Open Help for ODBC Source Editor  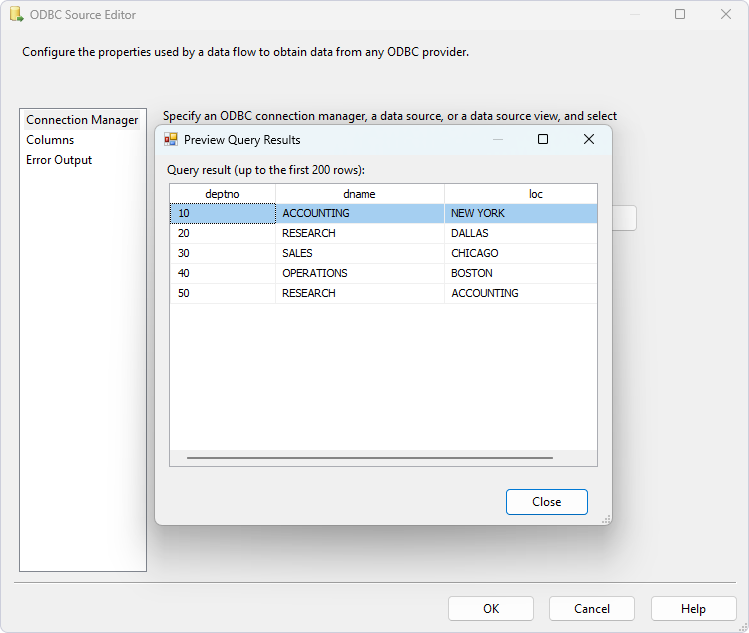click(x=693, y=608)
